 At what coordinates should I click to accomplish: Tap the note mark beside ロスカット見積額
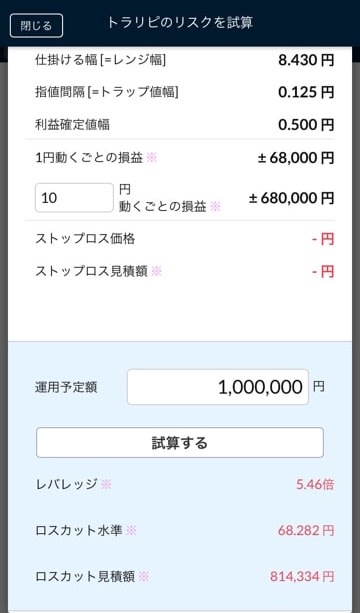[144, 577]
